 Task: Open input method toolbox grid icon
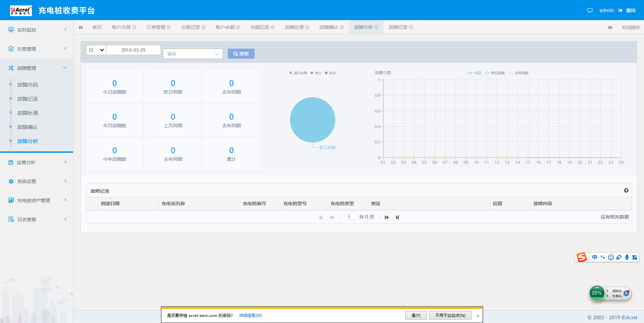coord(635,257)
